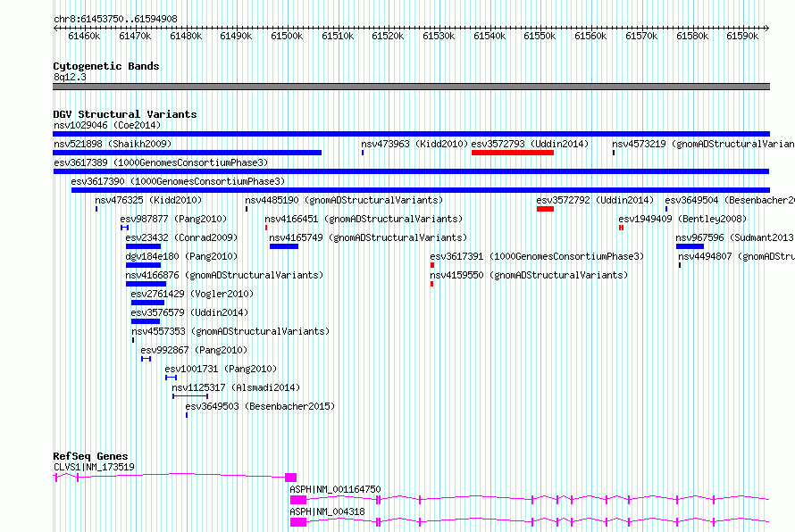This screenshot has height=532, width=795.
Task: Click the 61500k ruler tick label
Action: [287, 36]
